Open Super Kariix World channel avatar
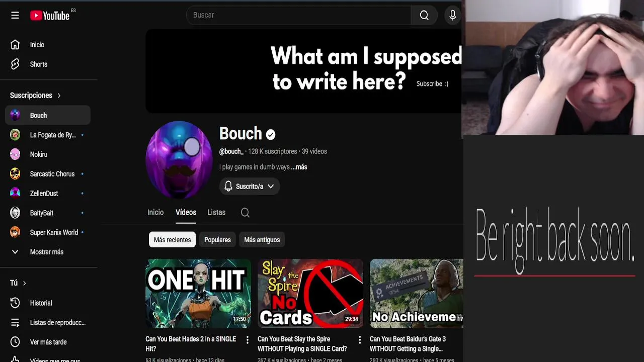644x362 pixels. [x=15, y=232]
